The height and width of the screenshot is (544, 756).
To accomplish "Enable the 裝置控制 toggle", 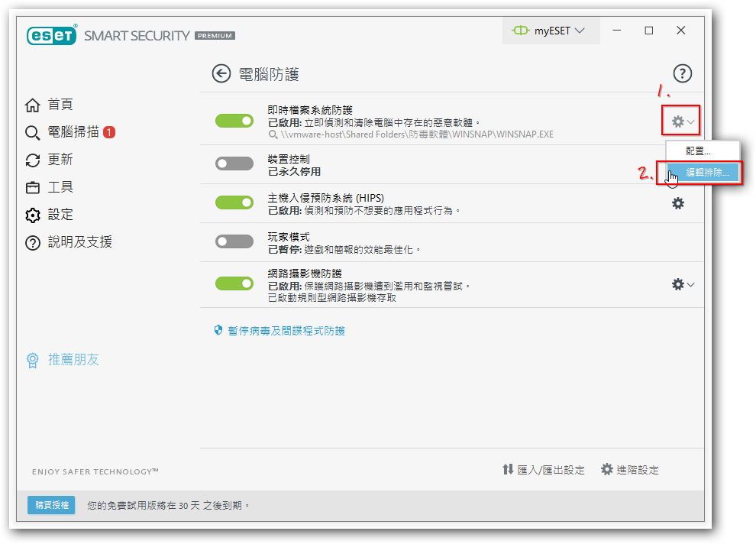I will coord(234,164).
